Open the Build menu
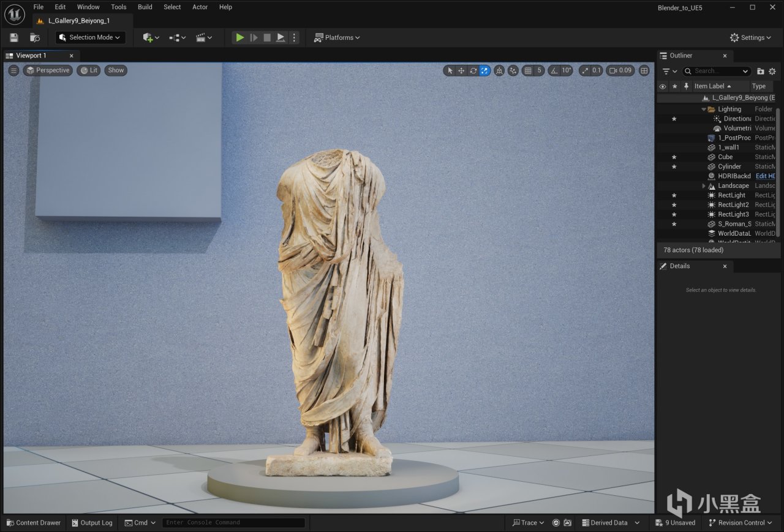 (x=145, y=7)
